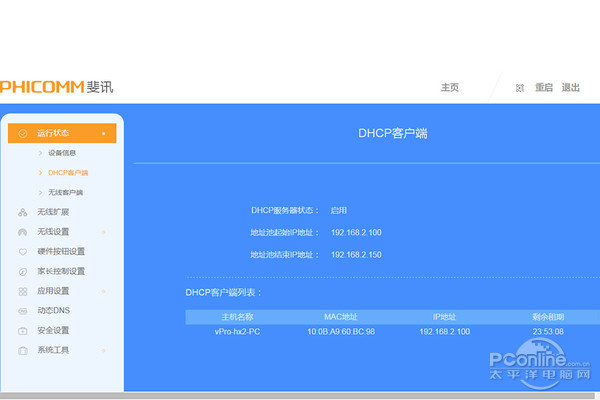Image resolution: width=600 pixels, height=400 pixels.
Task: Click the heart icon for 硬件按钮设置
Action: (x=23, y=251)
